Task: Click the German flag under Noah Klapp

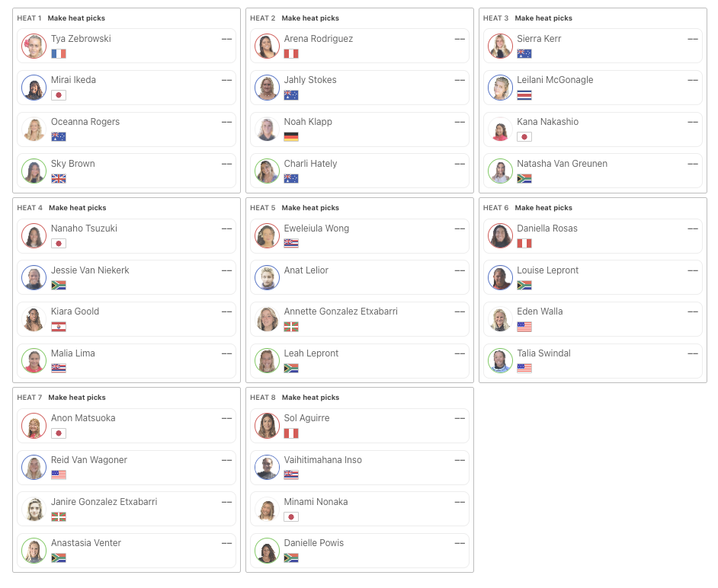Action: 291,137
